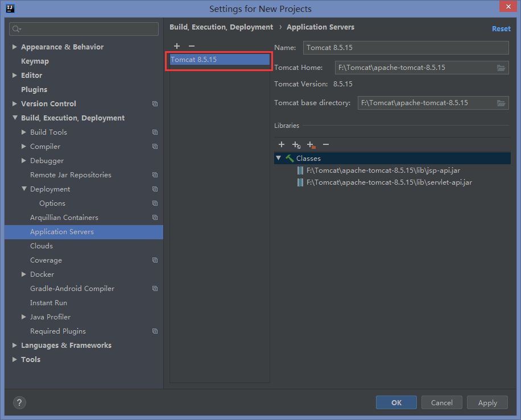Click the exclude plus-red-square library icon
The height and width of the screenshot is (420, 521).
coord(311,145)
